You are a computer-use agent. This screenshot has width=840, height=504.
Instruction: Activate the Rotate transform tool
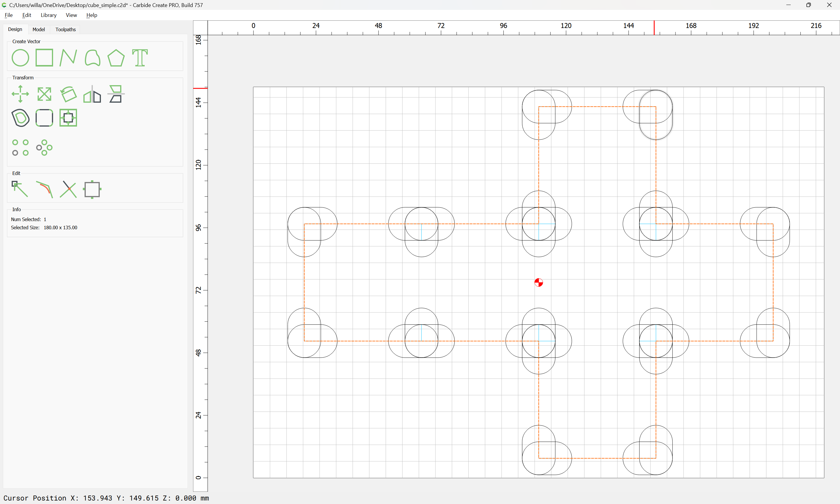68,94
